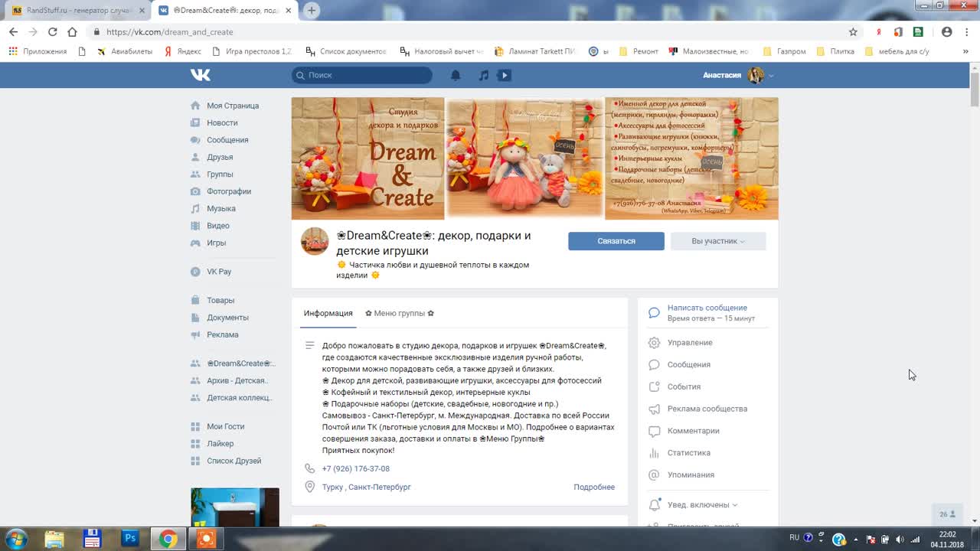The height and width of the screenshot is (551, 980).
Task: Close the RandStuff.ru tab
Action: 142,11
